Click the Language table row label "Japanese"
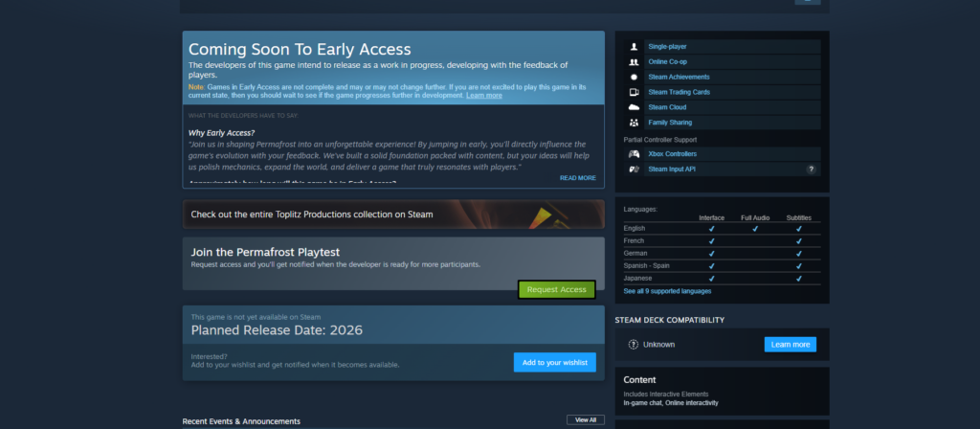 pos(637,279)
